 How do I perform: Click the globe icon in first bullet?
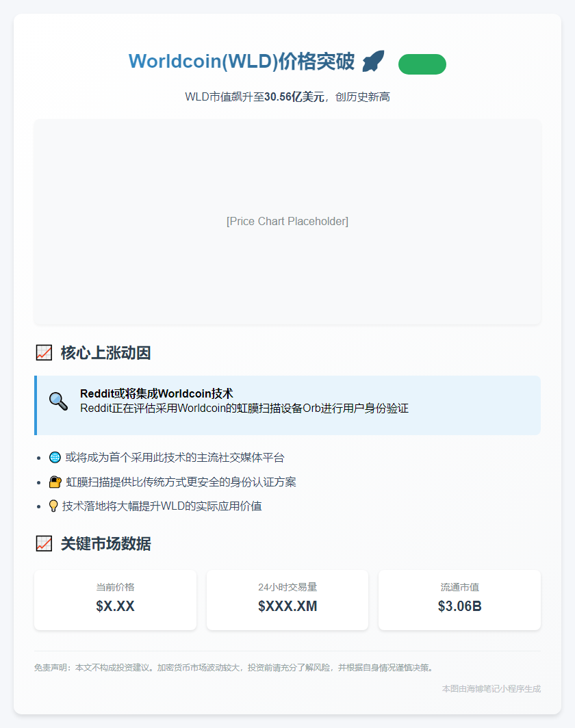pyautogui.click(x=55, y=457)
